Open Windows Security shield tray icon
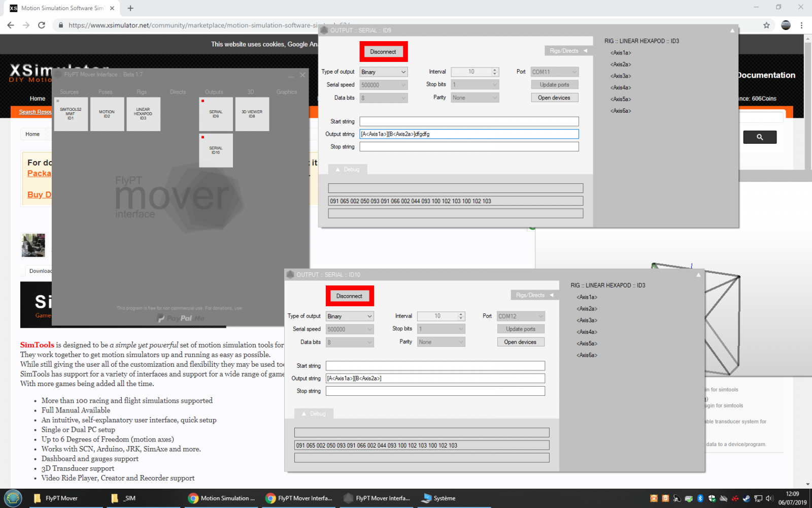The height and width of the screenshot is (508, 812). 712,498
